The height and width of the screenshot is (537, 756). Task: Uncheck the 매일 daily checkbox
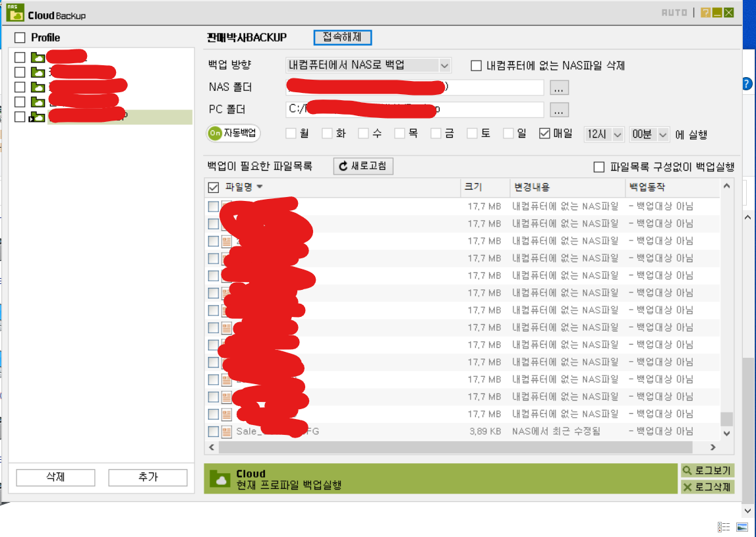pos(544,134)
